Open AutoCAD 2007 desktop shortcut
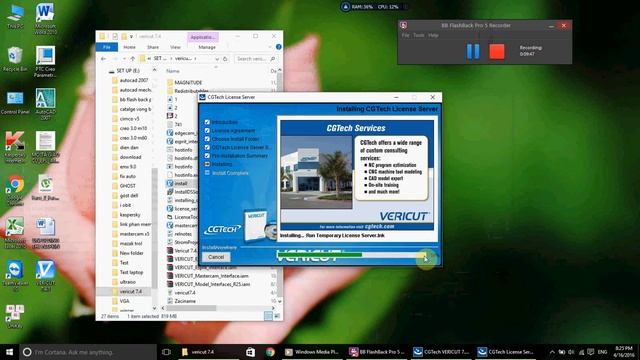This screenshot has height=360, width=640. (x=45, y=104)
